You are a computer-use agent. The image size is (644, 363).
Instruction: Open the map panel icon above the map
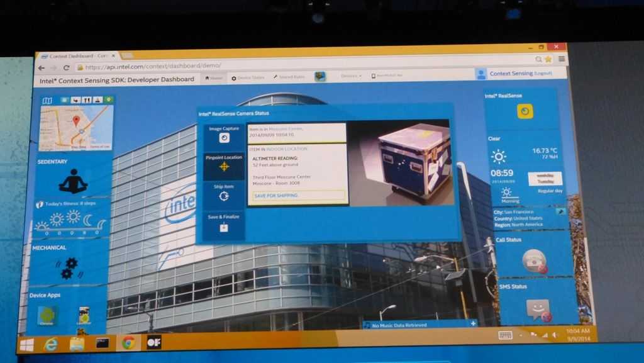[48, 100]
